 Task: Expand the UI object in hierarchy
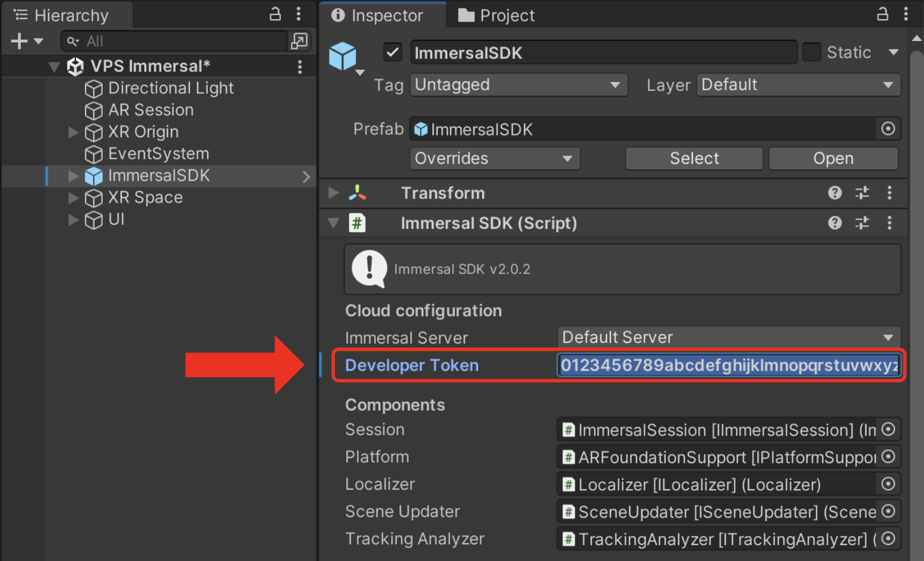coord(74,220)
